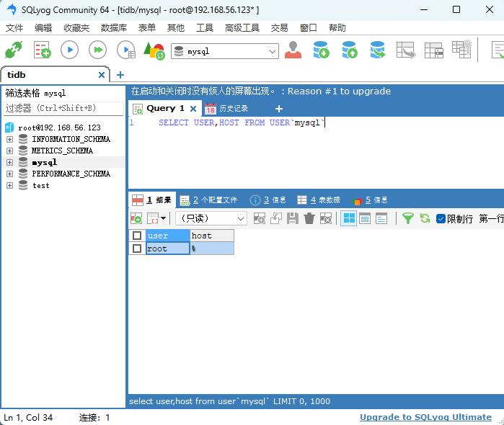
Task: Open the user manager icon
Action: 293,50
